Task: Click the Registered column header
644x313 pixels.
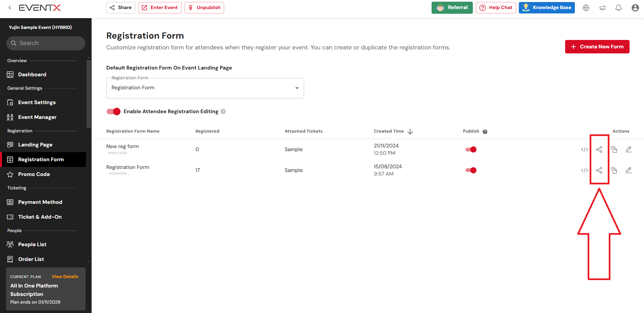Action: [x=207, y=131]
